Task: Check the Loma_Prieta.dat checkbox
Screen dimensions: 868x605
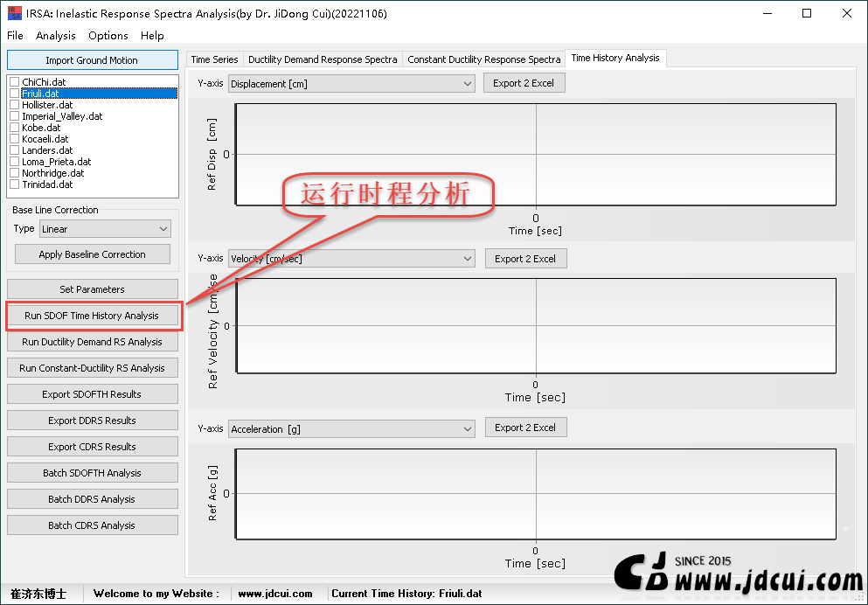Action: (x=14, y=162)
